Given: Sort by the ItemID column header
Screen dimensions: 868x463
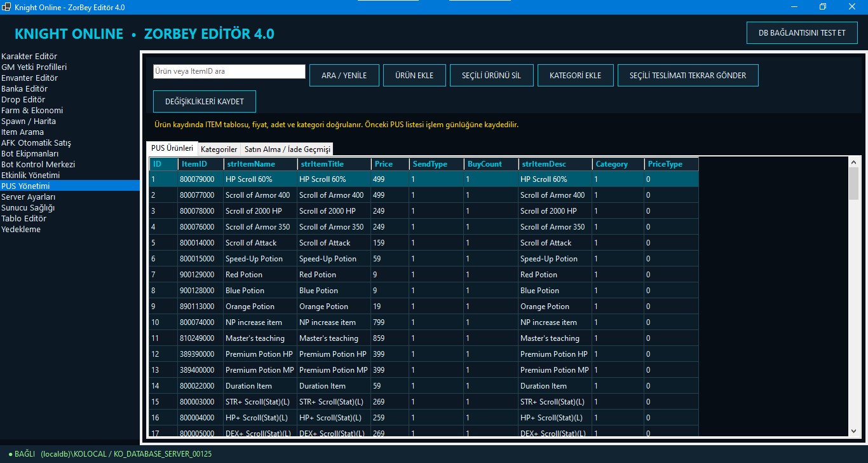Looking at the screenshot, I should click(201, 164).
